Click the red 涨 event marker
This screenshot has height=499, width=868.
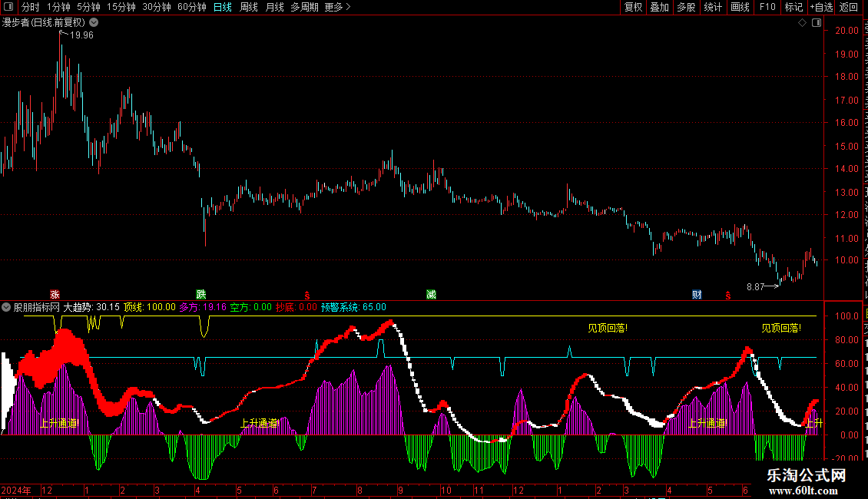pos(55,294)
